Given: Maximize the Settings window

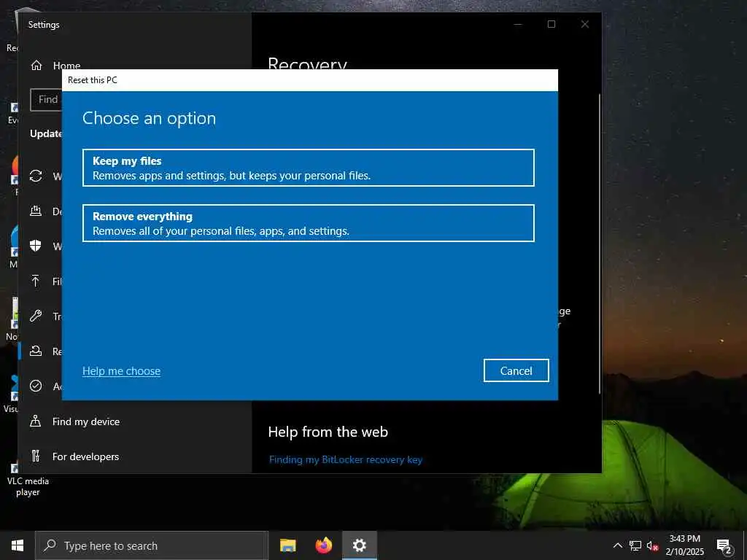Looking at the screenshot, I should pos(551,24).
